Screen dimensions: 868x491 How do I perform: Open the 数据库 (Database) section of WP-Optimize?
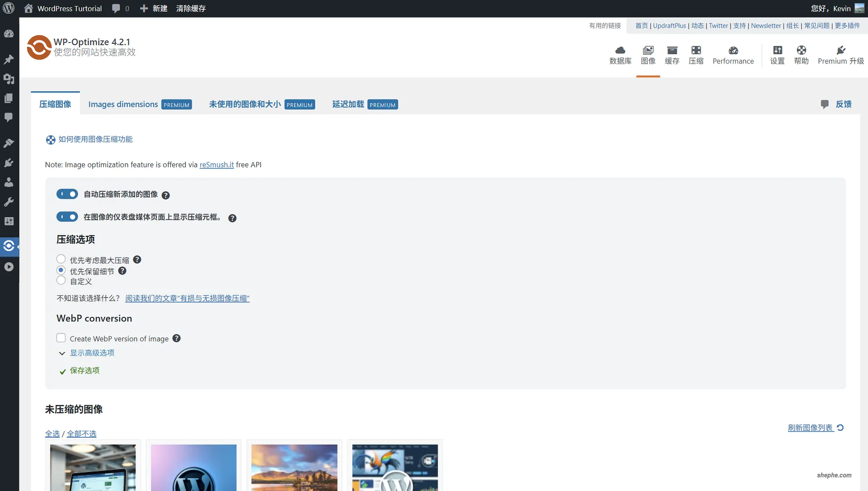(x=620, y=54)
